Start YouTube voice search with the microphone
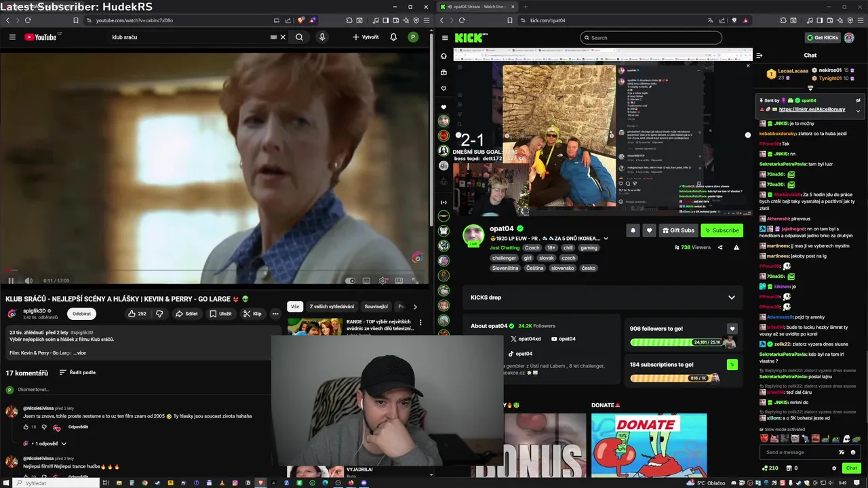Image resolution: width=868 pixels, height=488 pixels. (322, 37)
